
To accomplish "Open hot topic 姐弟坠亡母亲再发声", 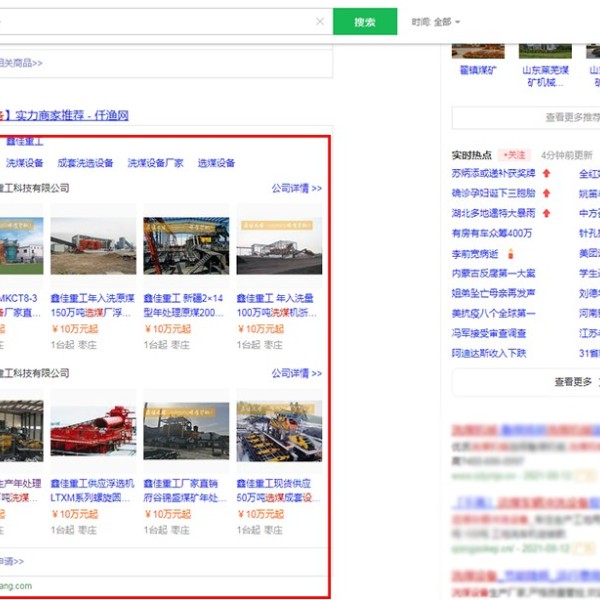I will pyautogui.click(x=493, y=293).
